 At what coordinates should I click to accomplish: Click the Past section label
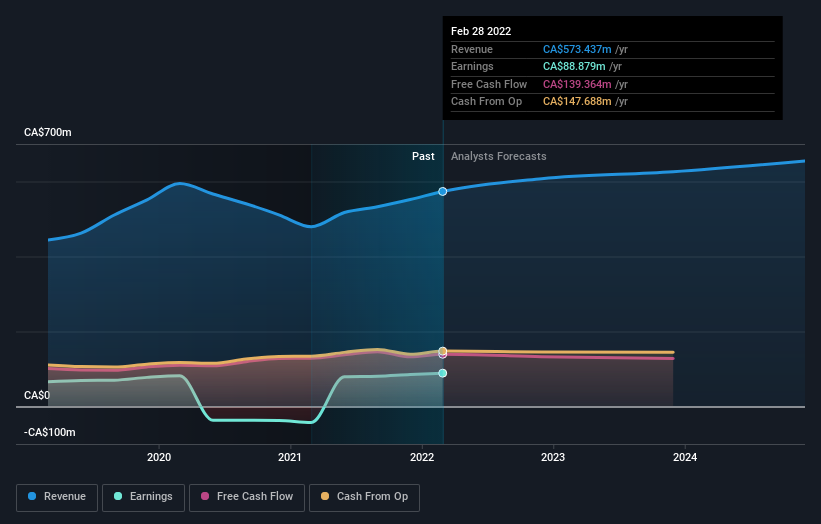pyautogui.click(x=423, y=157)
